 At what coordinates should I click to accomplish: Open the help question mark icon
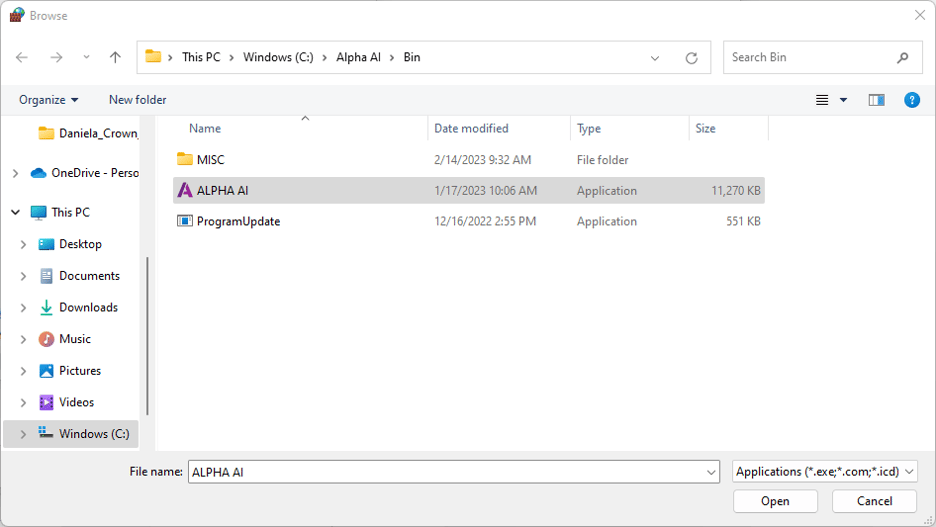[x=912, y=100]
